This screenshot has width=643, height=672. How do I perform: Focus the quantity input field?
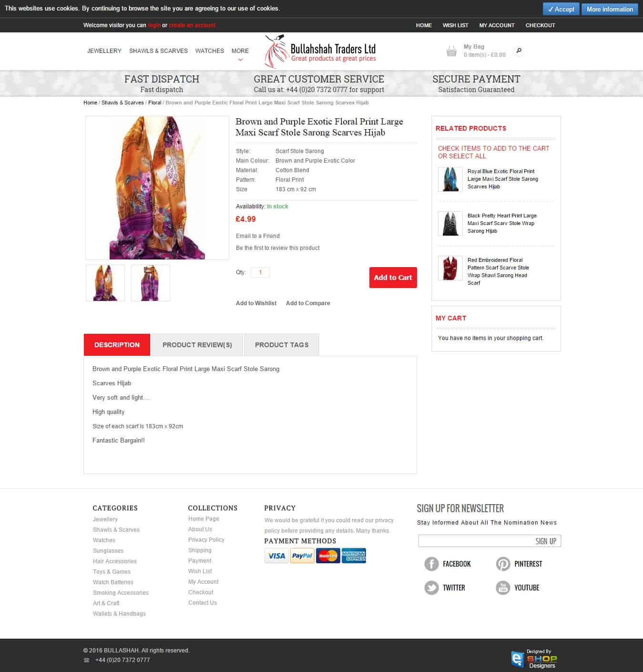[260, 272]
